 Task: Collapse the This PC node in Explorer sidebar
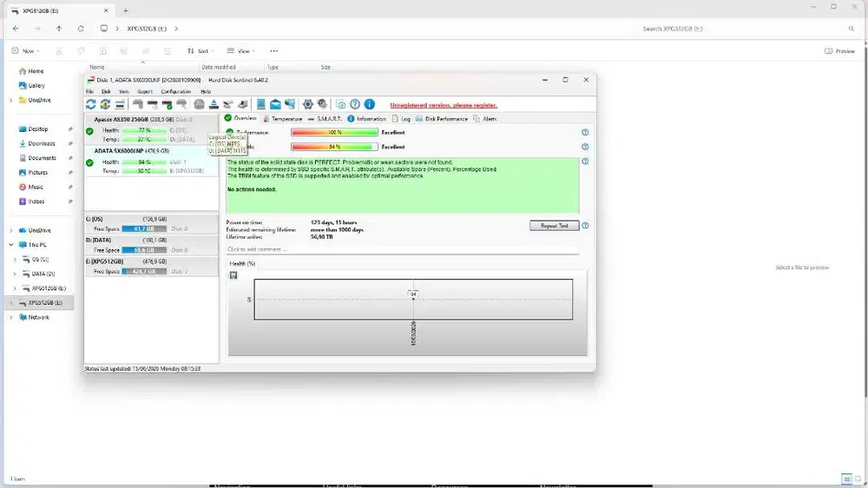pos(11,245)
